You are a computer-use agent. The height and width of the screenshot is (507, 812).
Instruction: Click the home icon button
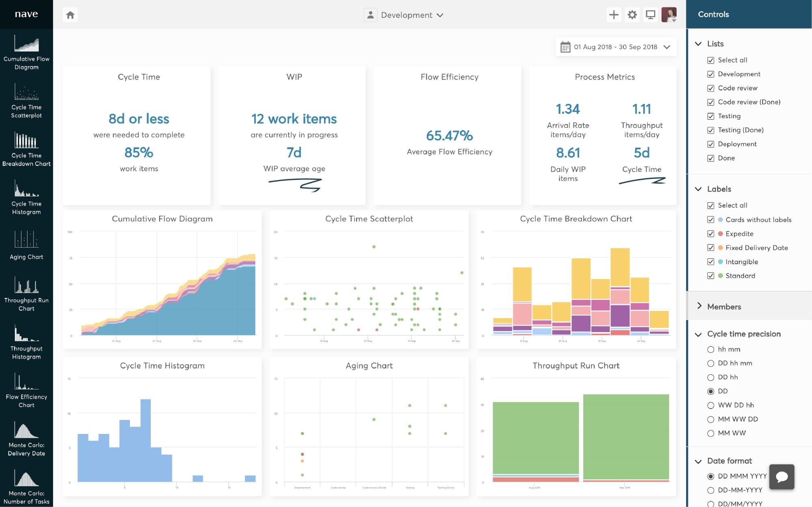click(70, 15)
